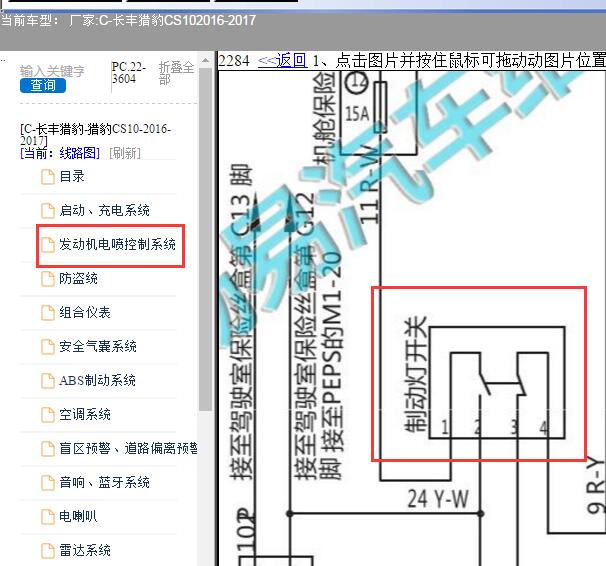Focus the 输入关键字 keyword input field
This screenshot has height=566, width=606.
pos(52,71)
